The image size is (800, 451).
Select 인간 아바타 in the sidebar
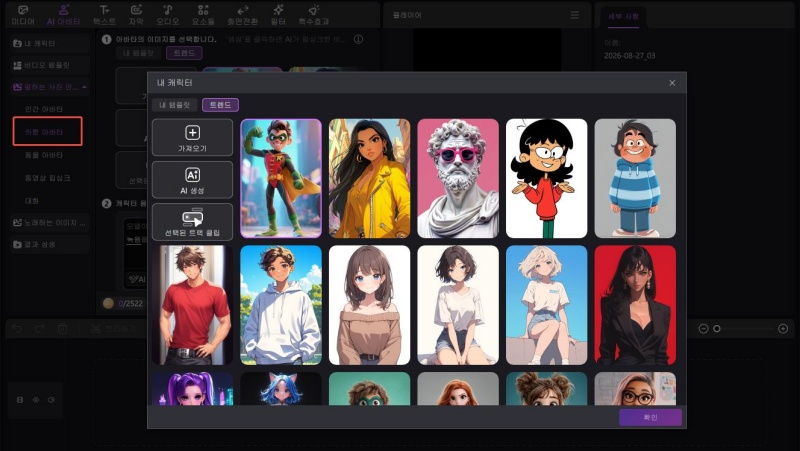pos(44,109)
